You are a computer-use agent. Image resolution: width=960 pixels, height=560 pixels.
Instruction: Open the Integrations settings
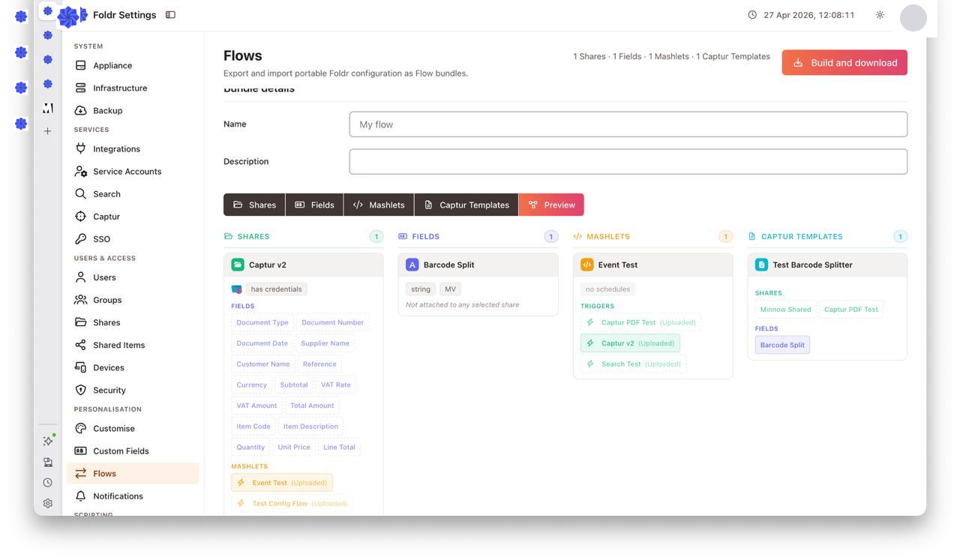click(x=116, y=148)
